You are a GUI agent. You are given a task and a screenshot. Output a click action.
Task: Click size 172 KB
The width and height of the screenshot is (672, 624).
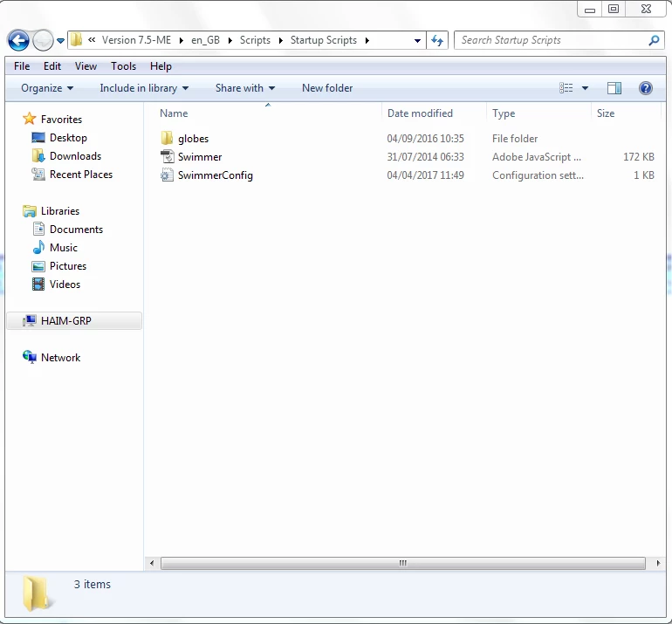639,157
